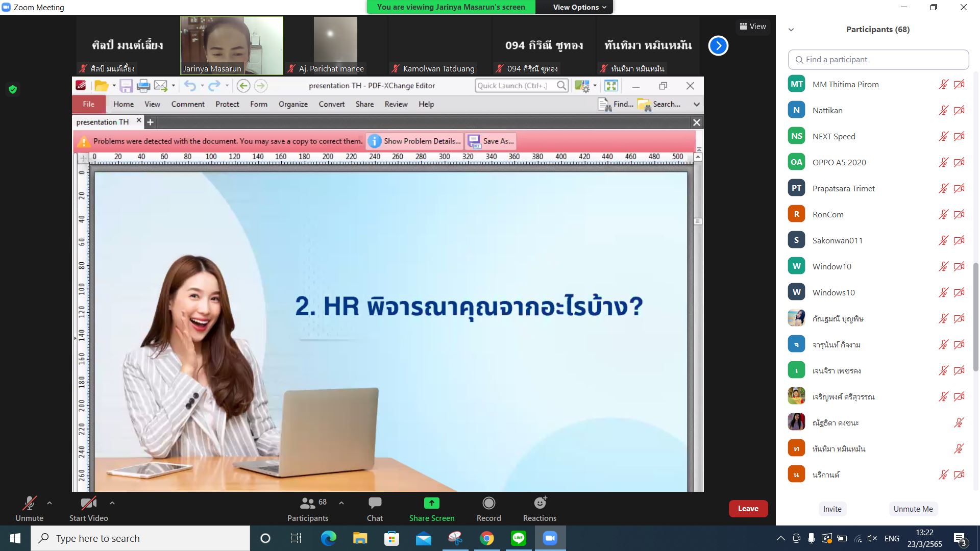
Task: Click the participants list scrollbar
Action: tap(976, 316)
